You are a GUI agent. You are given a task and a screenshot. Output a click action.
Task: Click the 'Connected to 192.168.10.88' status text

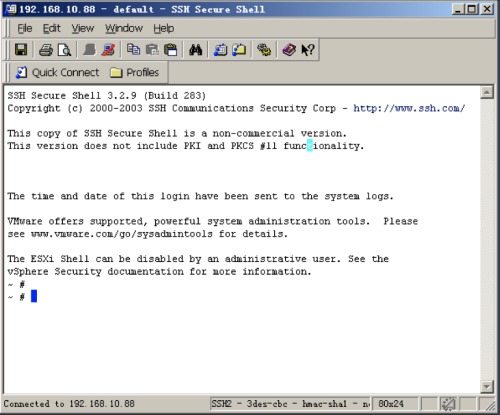(69, 404)
